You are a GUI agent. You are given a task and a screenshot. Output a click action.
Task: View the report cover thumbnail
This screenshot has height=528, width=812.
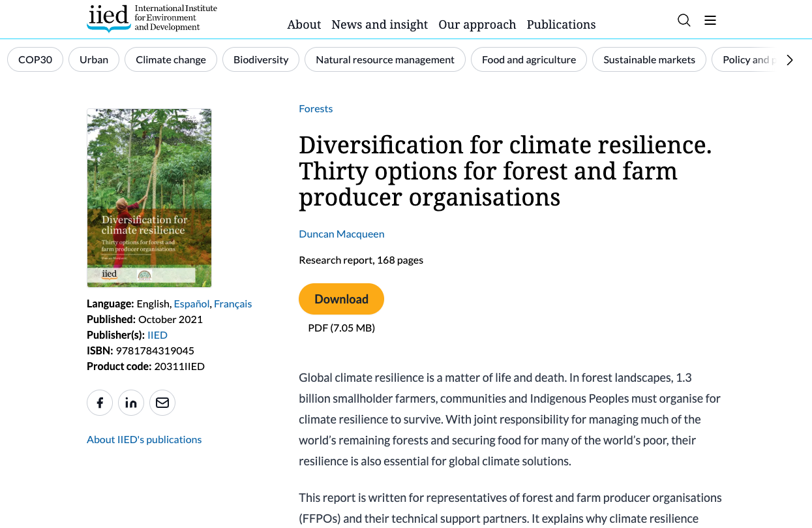pyautogui.click(x=149, y=197)
